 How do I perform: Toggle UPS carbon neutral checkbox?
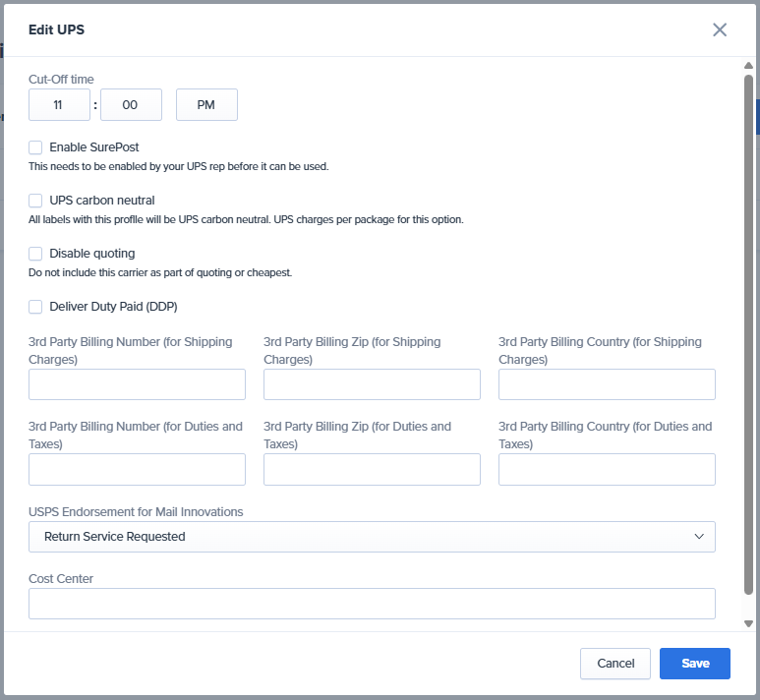35,201
